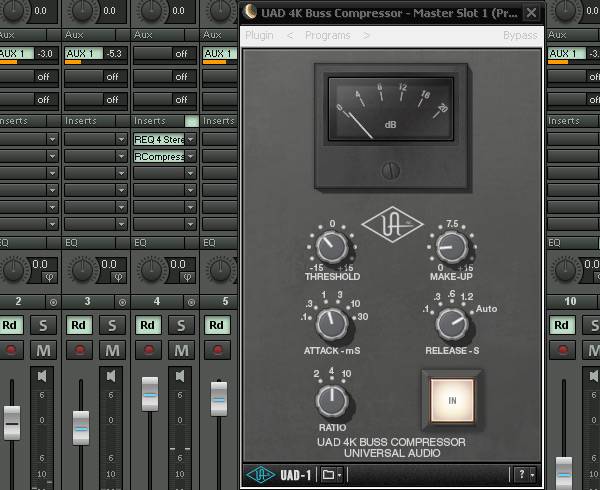
Task: Mute channel 3 with M button
Action: click(112, 350)
